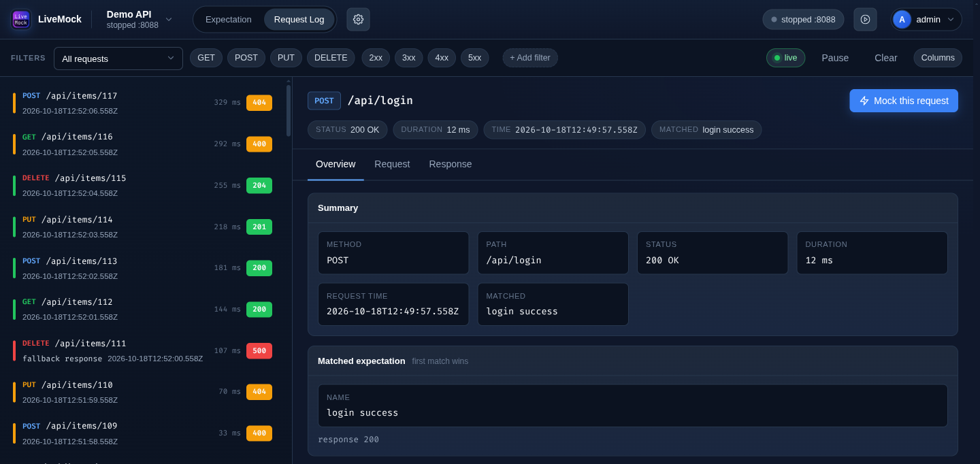Clear the request log
The image size is (980, 464).
886,58
